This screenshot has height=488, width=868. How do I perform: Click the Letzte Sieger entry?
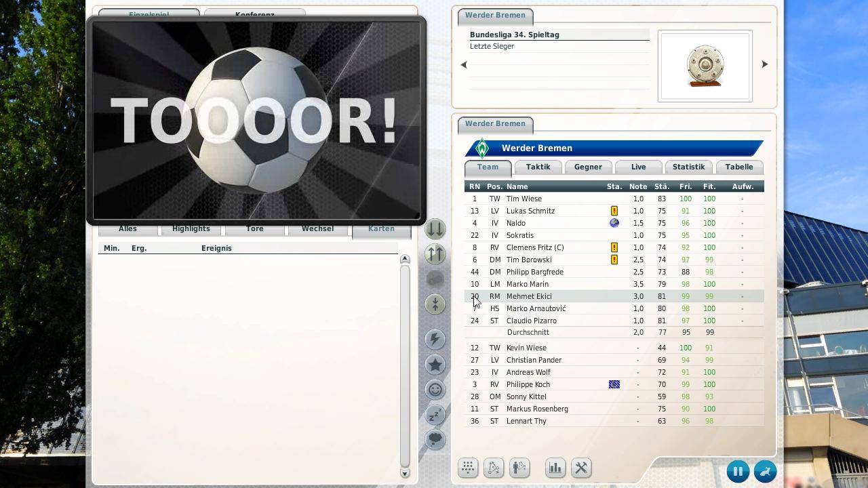(x=492, y=46)
